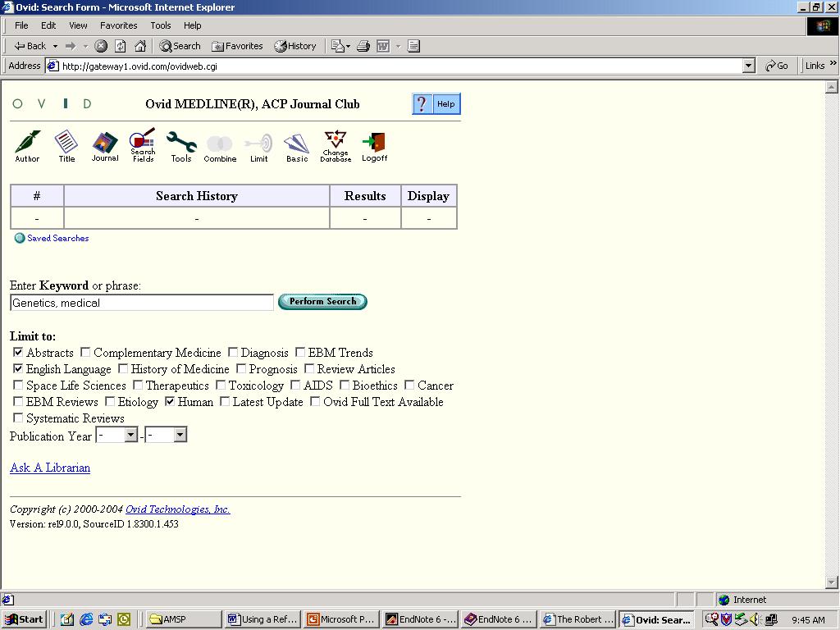Click the Perform Search button
Image resolution: width=840 pixels, height=630 pixels.
click(x=322, y=302)
